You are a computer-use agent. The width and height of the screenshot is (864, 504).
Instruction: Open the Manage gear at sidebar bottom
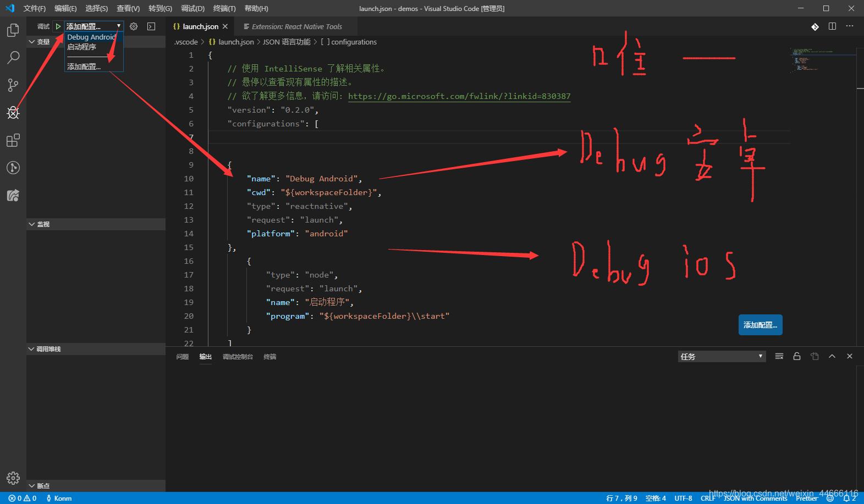[13, 478]
